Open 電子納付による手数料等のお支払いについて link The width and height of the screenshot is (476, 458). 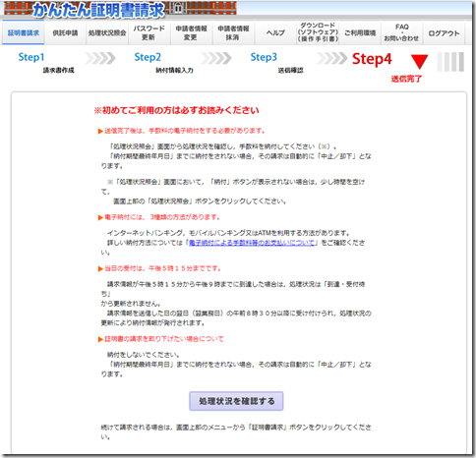[x=252, y=243]
